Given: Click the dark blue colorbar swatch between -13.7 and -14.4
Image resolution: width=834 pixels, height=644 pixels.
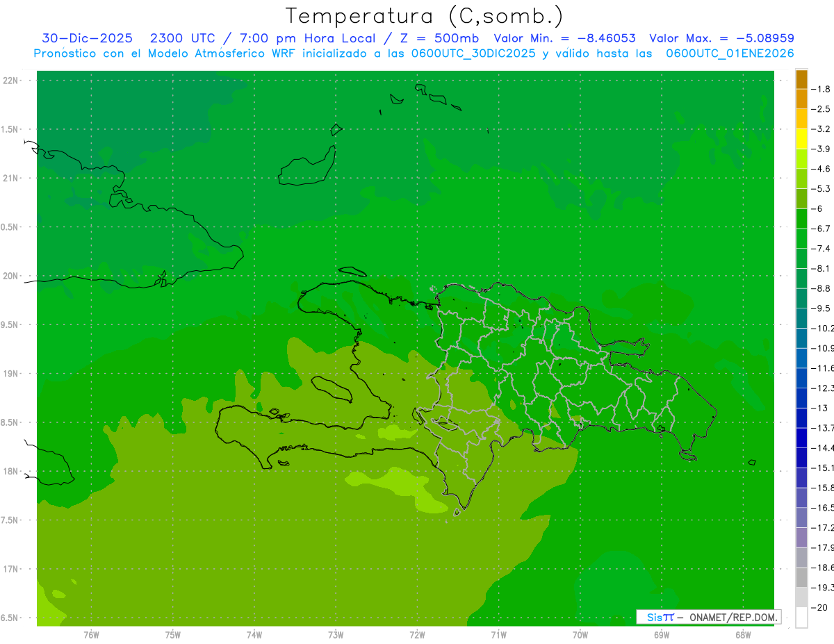Looking at the screenshot, I should pyautogui.click(x=801, y=438).
